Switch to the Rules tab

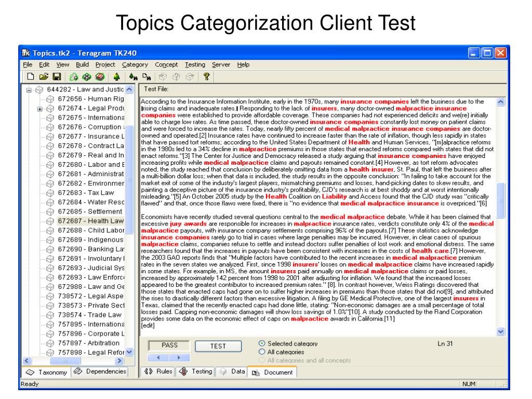[x=158, y=371]
